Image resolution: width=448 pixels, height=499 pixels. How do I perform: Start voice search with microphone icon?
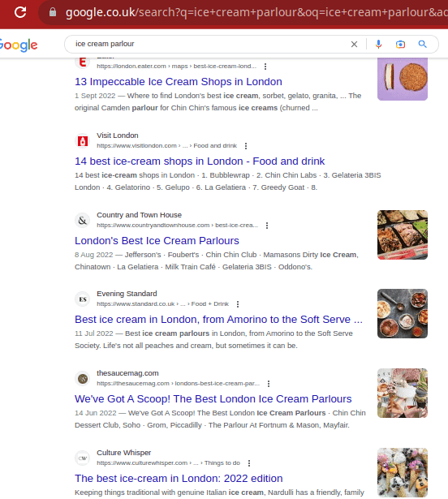tap(378, 45)
